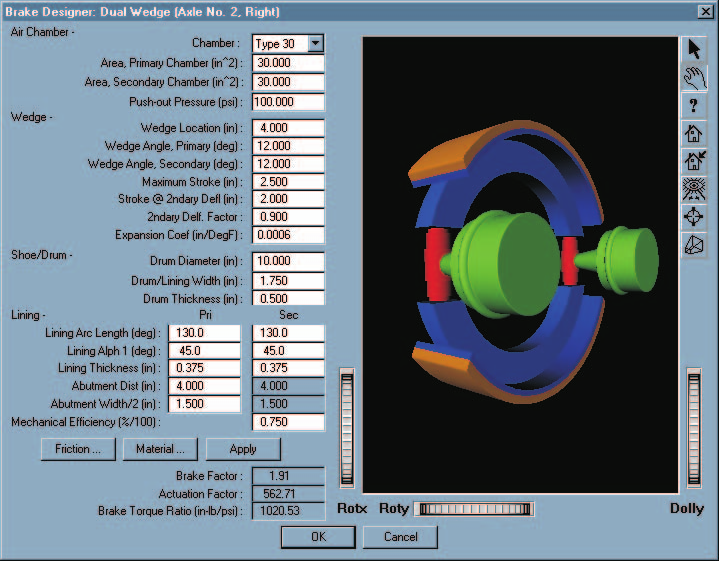719x561 pixels.
Task: Click the secondary Abutment Width/2 value 1.500
Action: point(288,404)
